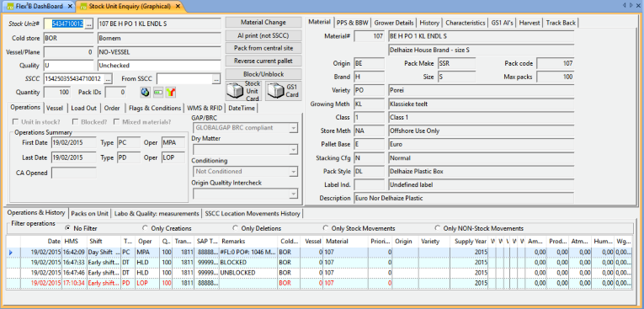Sort grid by the Date column header
The width and height of the screenshot is (644, 309).
click(x=41, y=242)
